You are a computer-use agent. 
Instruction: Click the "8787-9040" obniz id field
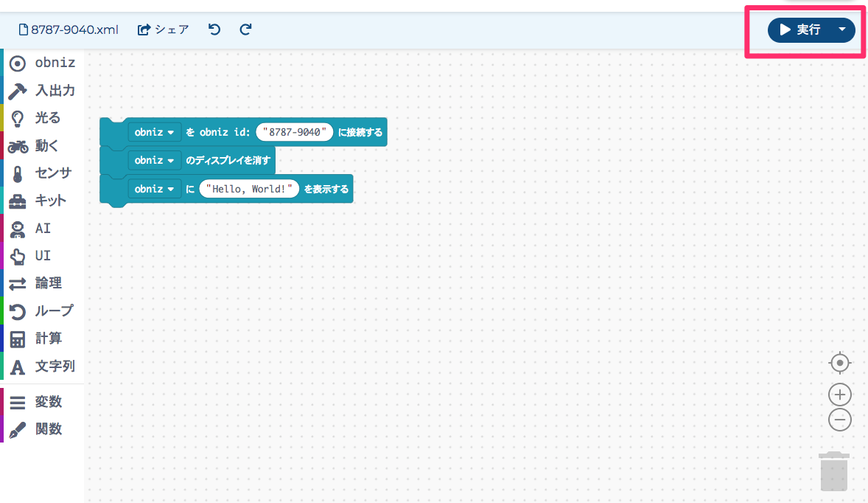[294, 133]
